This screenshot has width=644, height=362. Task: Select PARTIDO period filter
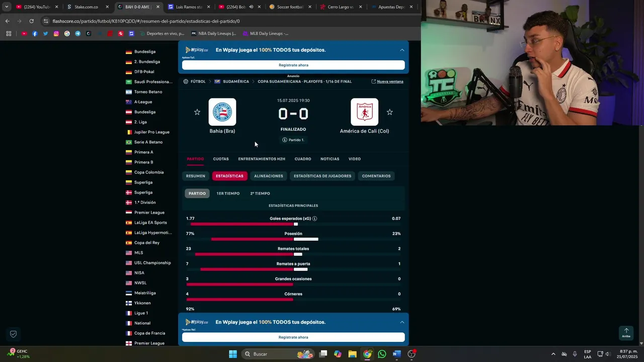coord(197,194)
